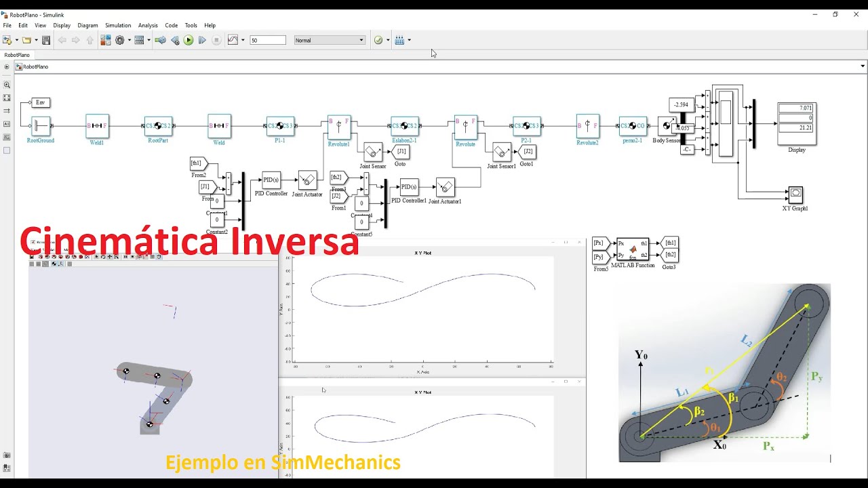Open the Edit menu
The image size is (868, 488).
[23, 25]
